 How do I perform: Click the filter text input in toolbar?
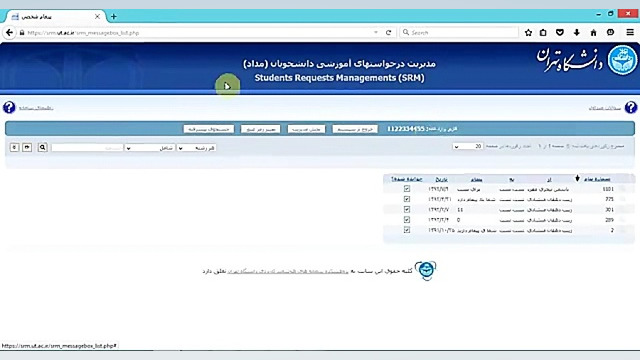(x=87, y=148)
